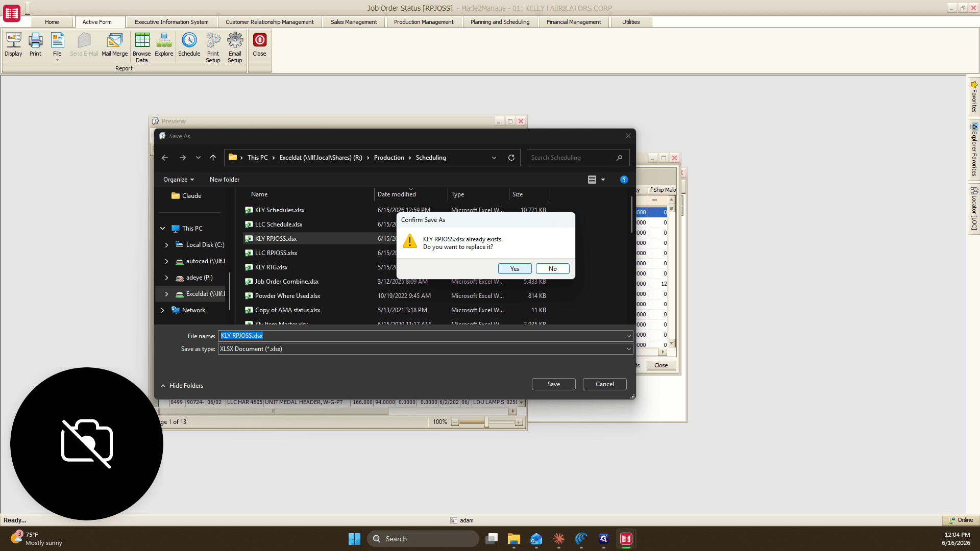Screen dimensions: 980x551
Task: Open Browse Data grid icon
Action: pyautogui.click(x=142, y=47)
